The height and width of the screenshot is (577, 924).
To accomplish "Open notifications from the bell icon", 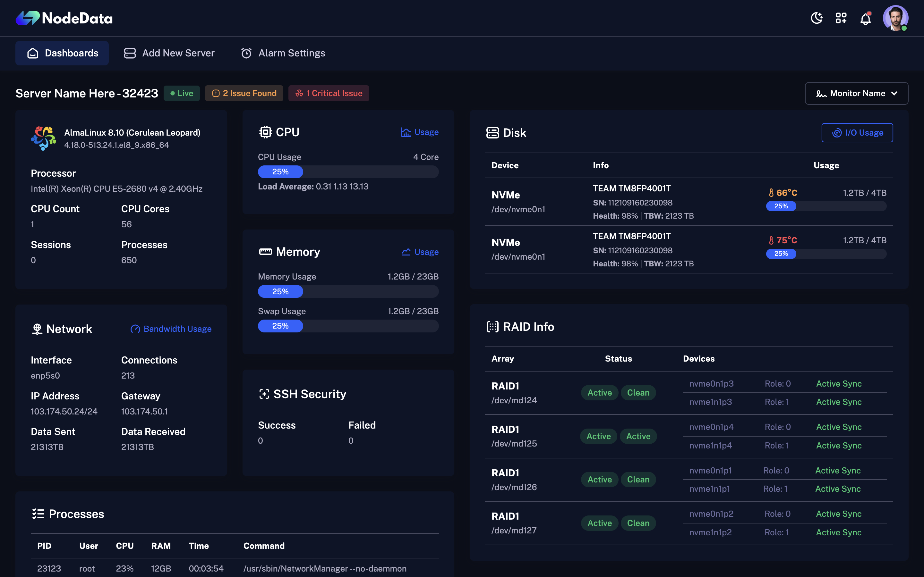I will pos(866,18).
